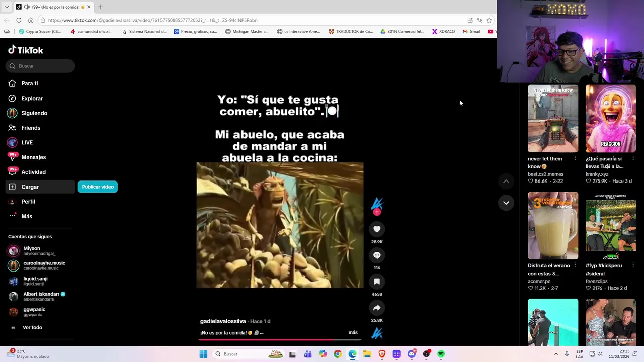644x362 pixels.
Task: Open Spotify from taskbar
Action: [x=441, y=354]
